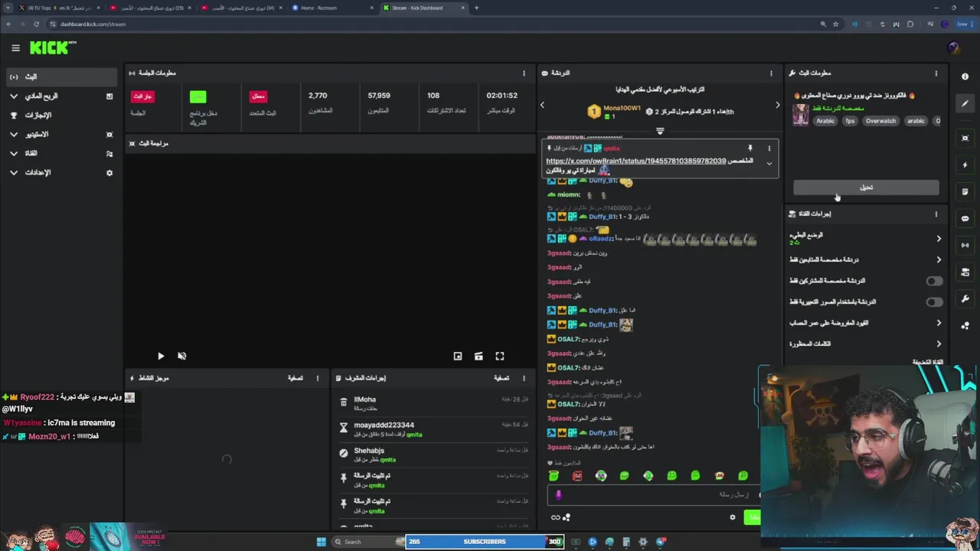Image resolution: width=980 pixels, height=551 pixels.
Task: Click the info icon in right toolbar
Action: tap(965, 77)
